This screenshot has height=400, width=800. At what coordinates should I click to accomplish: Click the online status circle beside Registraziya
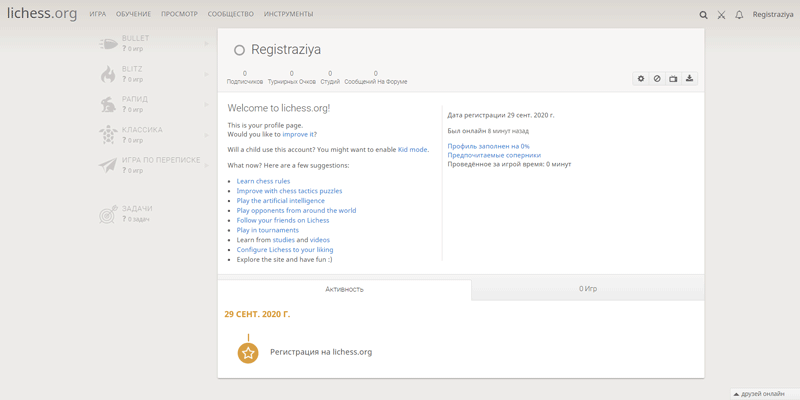(x=239, y=50)
